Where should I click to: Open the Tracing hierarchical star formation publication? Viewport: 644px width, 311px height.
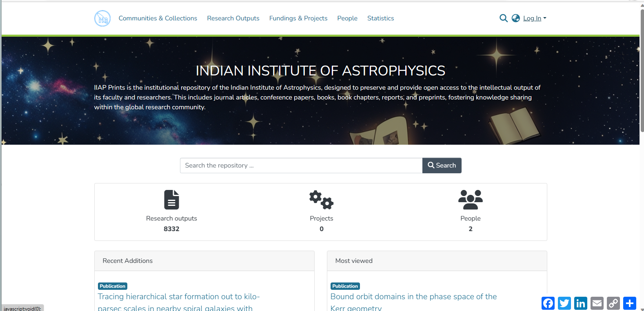(x=179, y=302)
